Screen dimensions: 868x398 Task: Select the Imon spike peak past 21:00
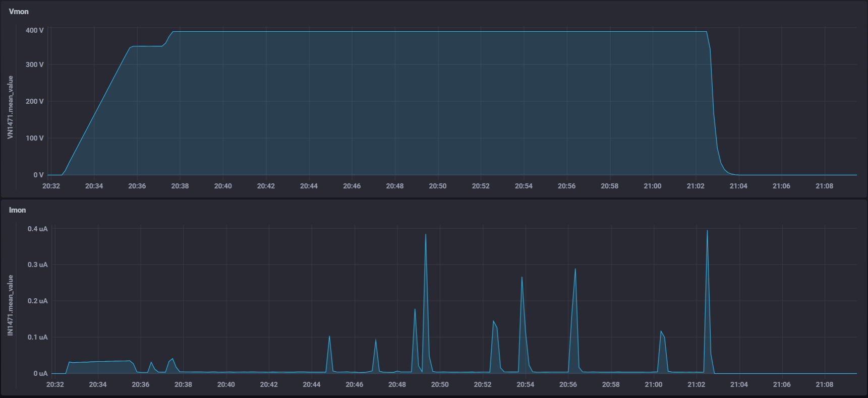(x=661, y=331)
